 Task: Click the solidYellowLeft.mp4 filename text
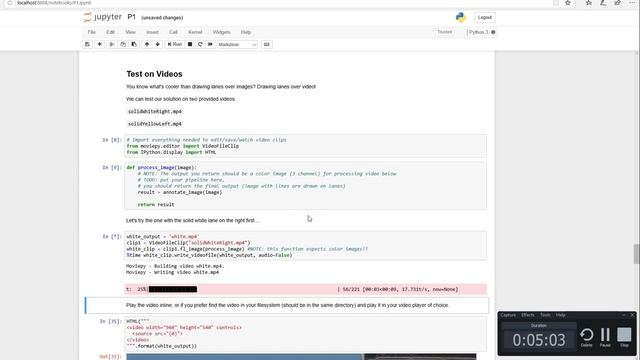point(155,124)
